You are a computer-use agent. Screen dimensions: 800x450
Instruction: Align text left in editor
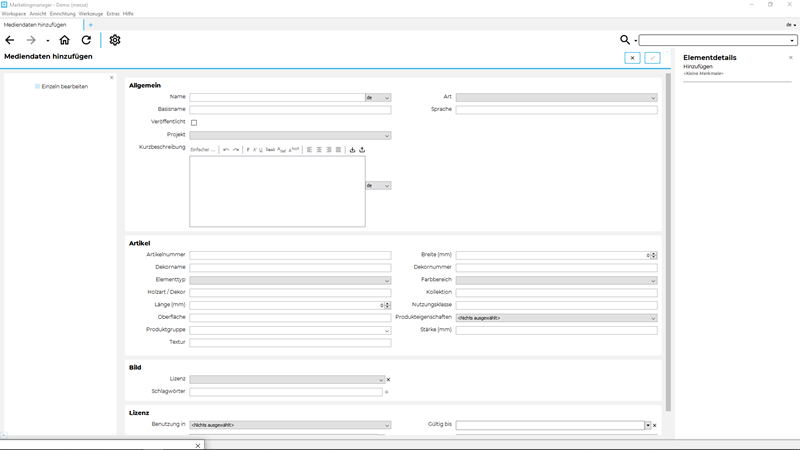tap(309, 149)
